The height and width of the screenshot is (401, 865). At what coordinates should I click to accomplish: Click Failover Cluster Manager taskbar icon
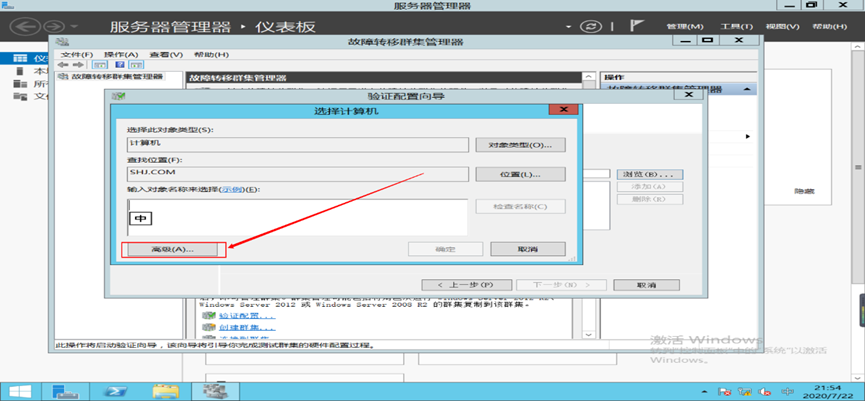(214, 392)
